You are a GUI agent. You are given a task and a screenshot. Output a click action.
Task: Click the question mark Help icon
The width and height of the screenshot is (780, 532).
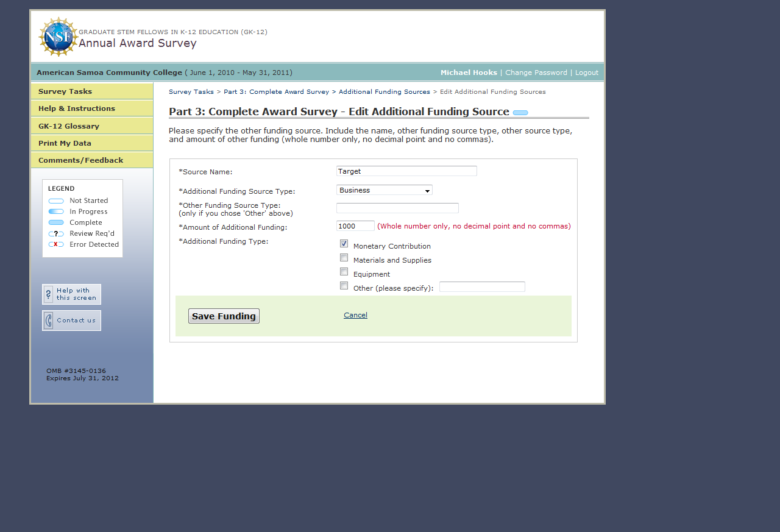pyautogui.click(x=49, y=294)
